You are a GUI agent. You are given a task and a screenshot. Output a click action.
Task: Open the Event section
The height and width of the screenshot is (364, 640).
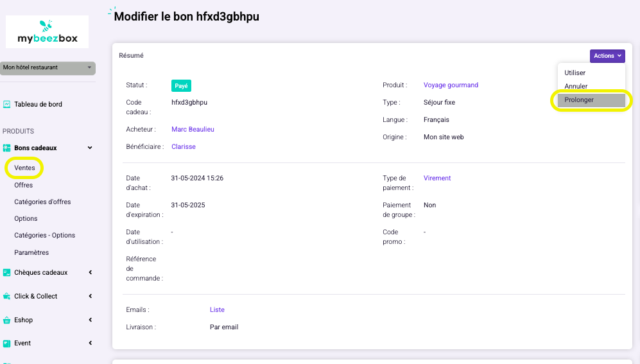[22, 343]
